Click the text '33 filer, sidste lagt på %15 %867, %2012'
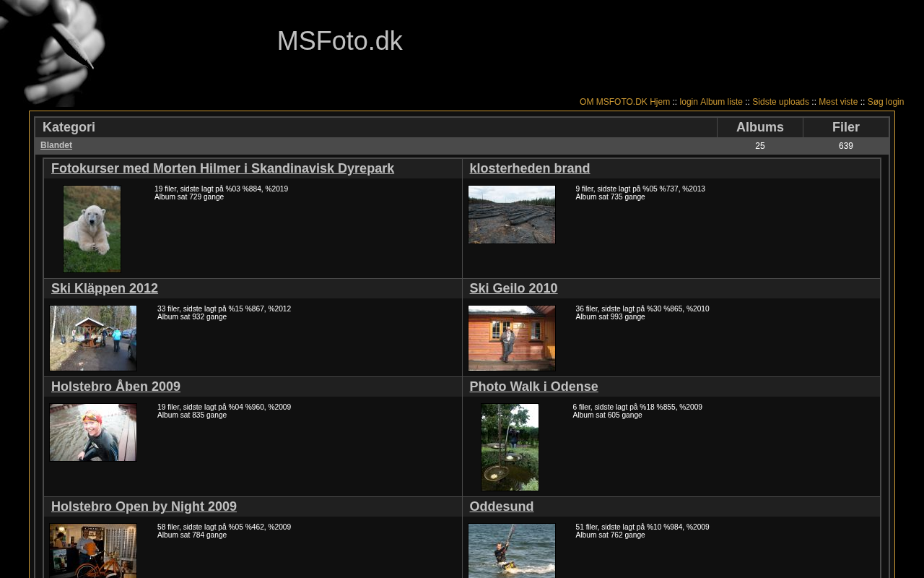This screenshot has width=924, height=578. pyautogui.click(x=224, y=309)
